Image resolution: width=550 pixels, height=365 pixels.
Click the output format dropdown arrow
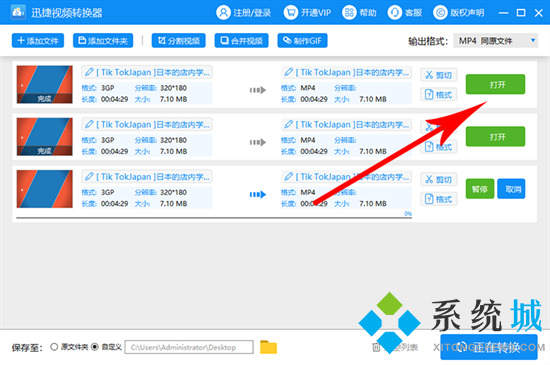click(x=533, y=40)
